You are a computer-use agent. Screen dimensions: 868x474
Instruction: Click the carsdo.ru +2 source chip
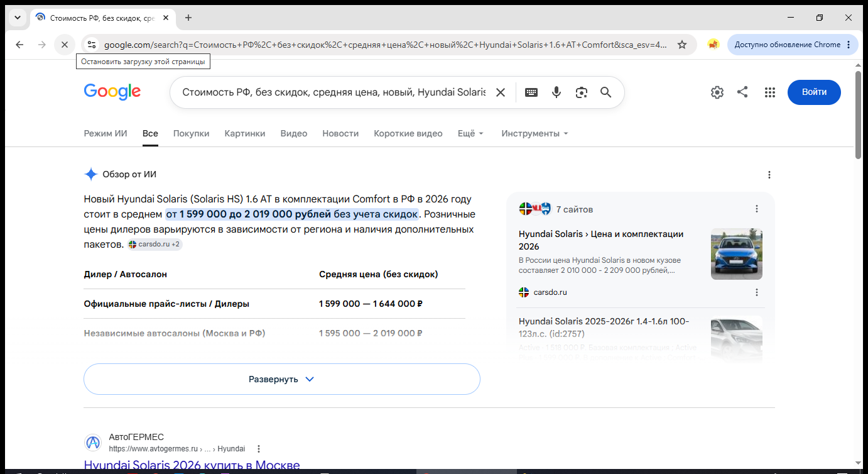pyautogui.click(x=155, y=244)
